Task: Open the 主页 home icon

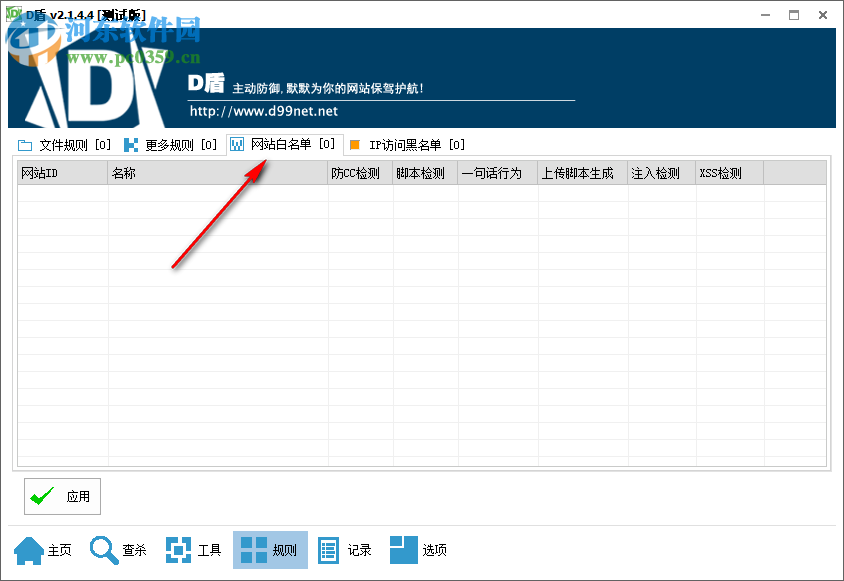Action: (29, 550)
